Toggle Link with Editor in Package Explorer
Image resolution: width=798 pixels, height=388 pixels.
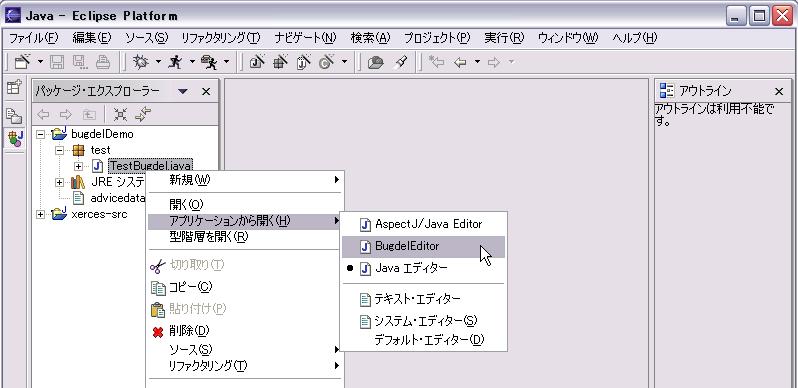coord(144,114)
